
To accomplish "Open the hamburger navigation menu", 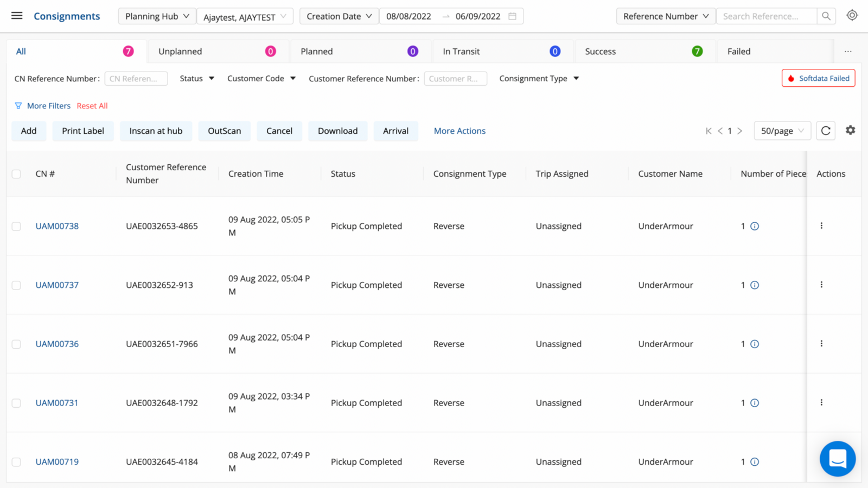I will [17, 15].
